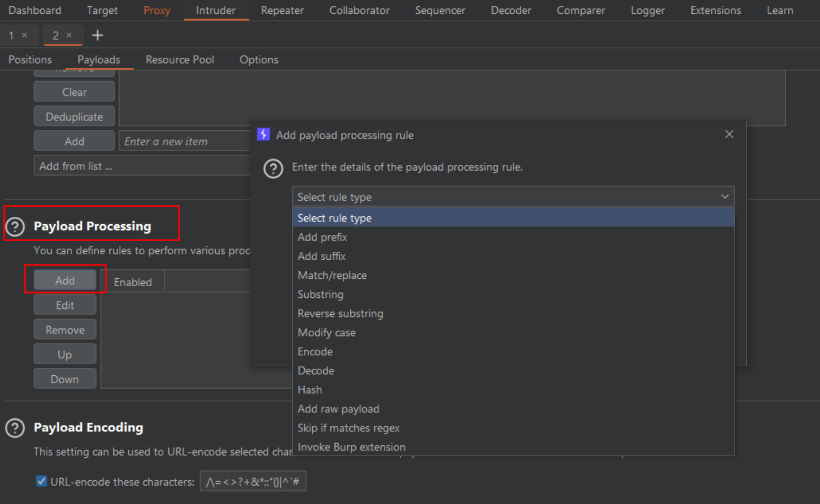The height and width of the screenshot is (504, 820).
Task: Open the Decoder tab
Action: [x=511, y=11]
